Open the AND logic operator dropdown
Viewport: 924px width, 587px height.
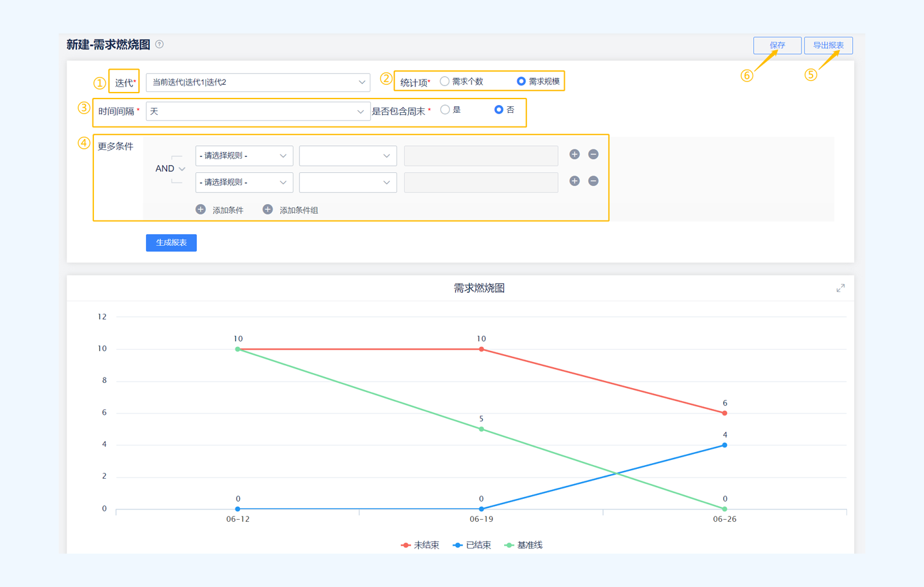pos(170,169)
